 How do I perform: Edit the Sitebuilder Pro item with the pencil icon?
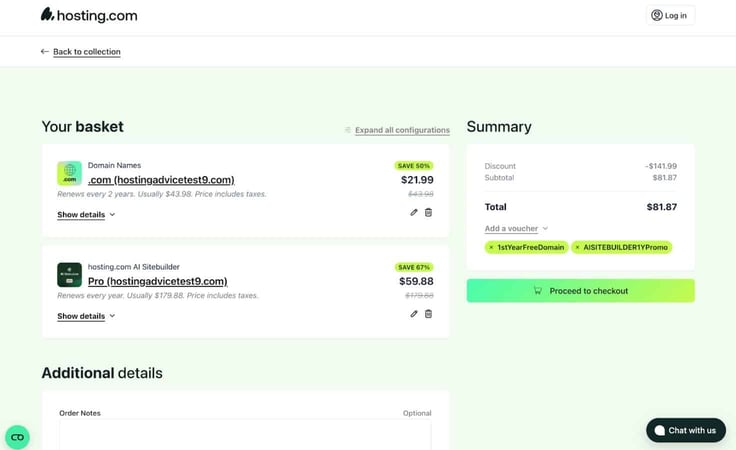pos(414,314)
